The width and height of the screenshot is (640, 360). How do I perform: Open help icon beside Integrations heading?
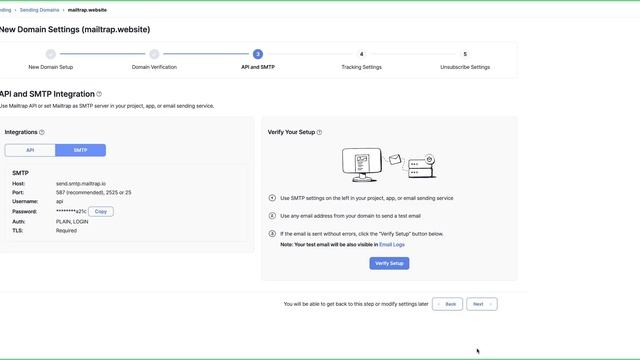click(42, 132)
